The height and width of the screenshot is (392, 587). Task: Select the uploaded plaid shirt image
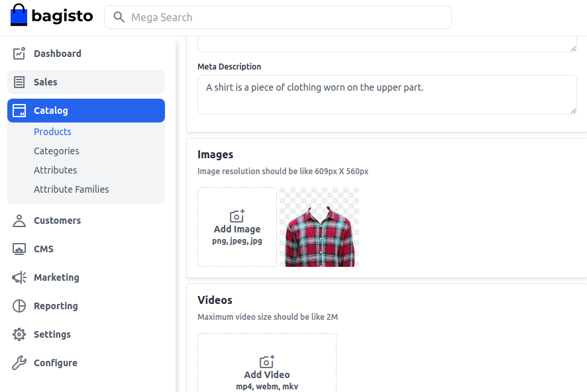319,227
